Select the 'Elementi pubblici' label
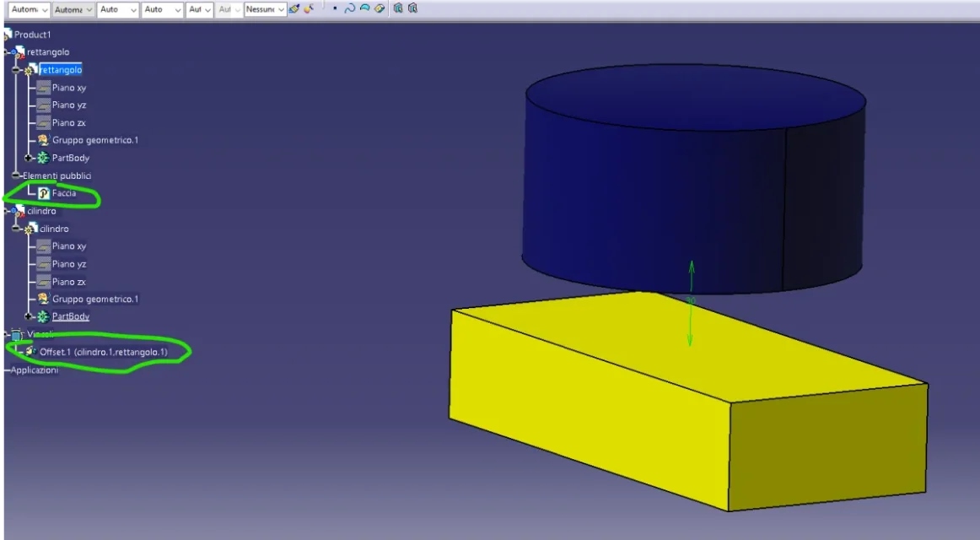The image size is (980, 540). (57, 175)
